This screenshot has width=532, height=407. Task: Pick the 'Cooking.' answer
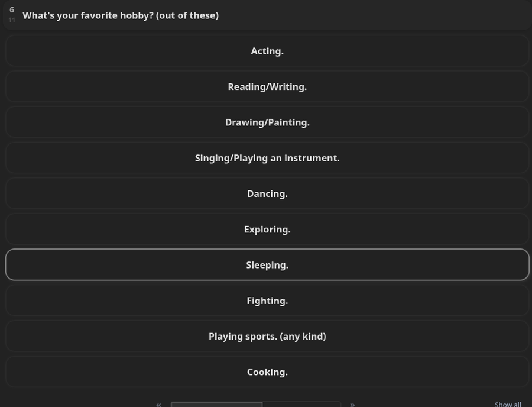(267, 372)
